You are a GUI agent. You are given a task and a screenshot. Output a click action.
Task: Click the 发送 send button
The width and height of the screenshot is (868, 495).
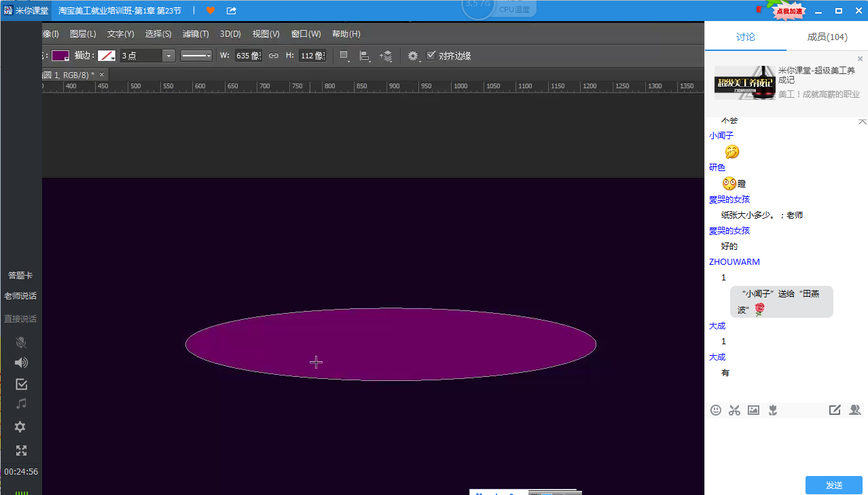click(x=834, y=485)
